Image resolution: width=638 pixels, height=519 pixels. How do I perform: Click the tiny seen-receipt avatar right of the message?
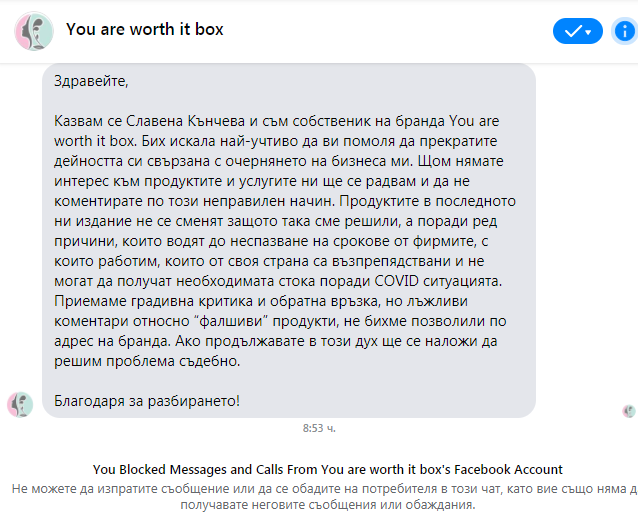tap(629, 411)
